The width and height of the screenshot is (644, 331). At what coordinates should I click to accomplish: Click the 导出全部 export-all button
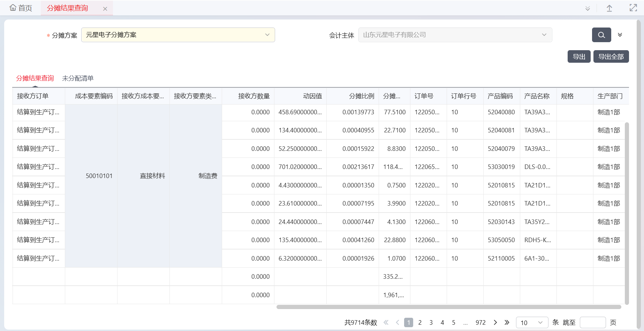coord(611,56)
